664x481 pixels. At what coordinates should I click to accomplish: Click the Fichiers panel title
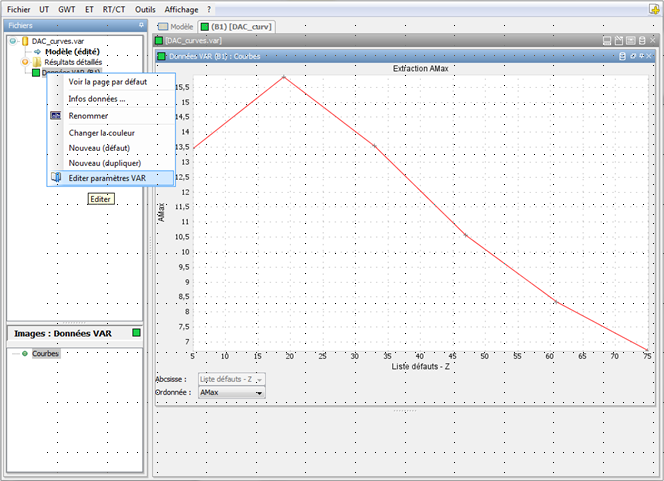pos(20,25)
